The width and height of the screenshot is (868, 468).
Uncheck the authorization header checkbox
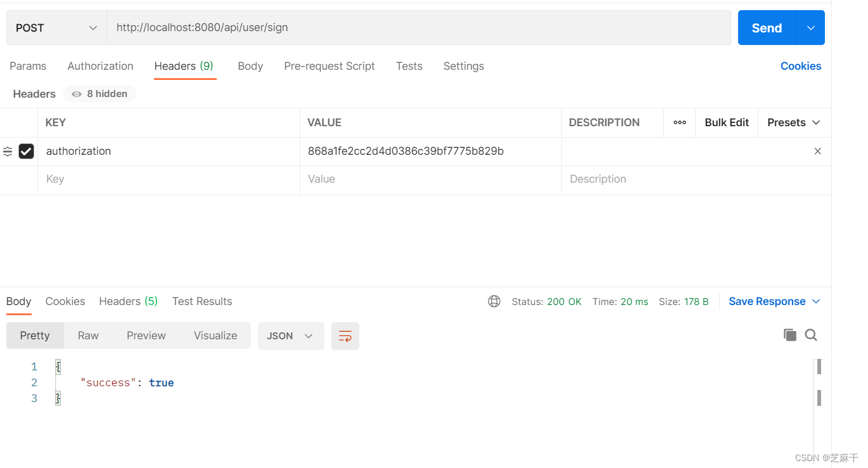[x=26, y=151]
